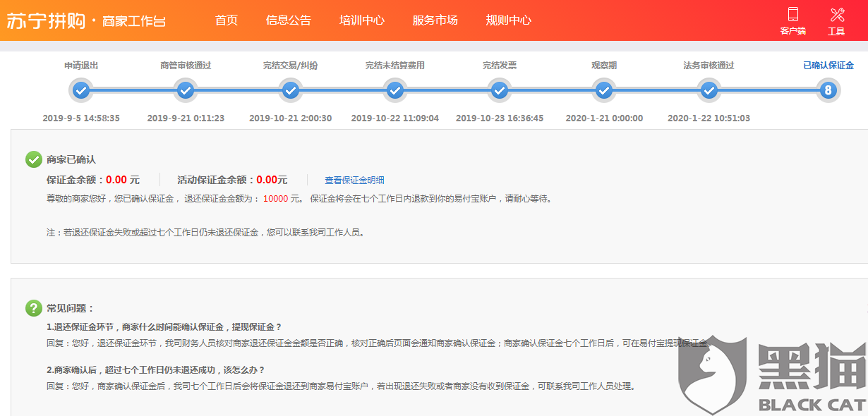Open the 信息公告 menu
The width and height of the screenshot is (868, 416).
click(x=289, y=20)
